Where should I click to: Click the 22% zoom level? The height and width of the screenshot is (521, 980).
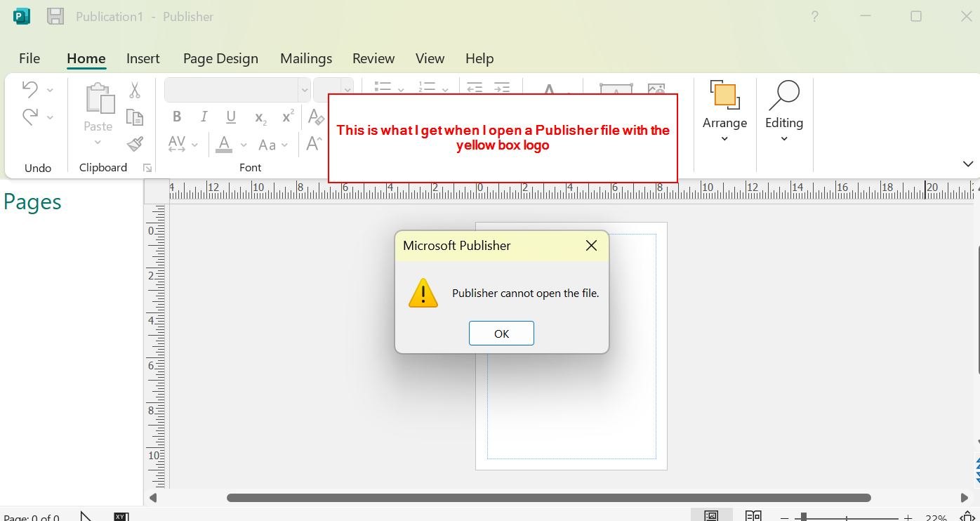tap(936, 518)
